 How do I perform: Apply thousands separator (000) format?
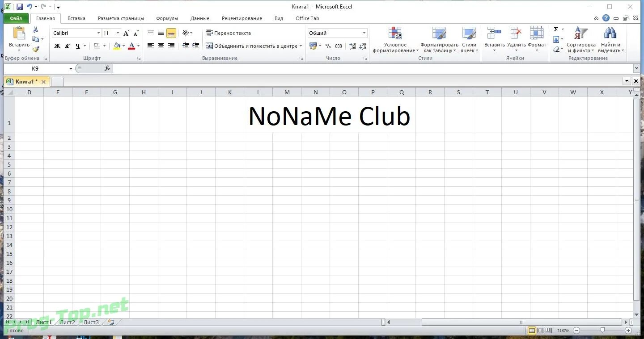point(339,46)
